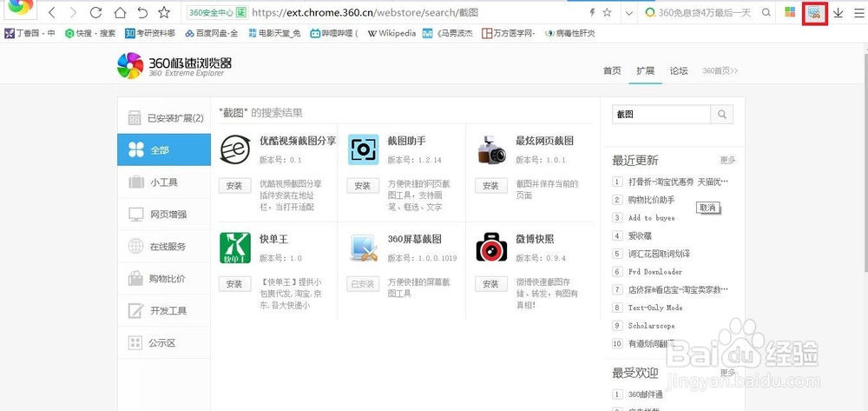Open the 快搜 bookmark
This screenshot has height=411, width=868.
pos(90,33)
